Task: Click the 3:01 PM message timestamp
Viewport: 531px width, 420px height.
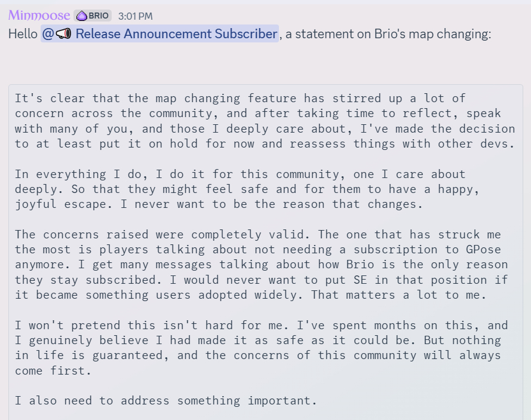Action: 135,16
